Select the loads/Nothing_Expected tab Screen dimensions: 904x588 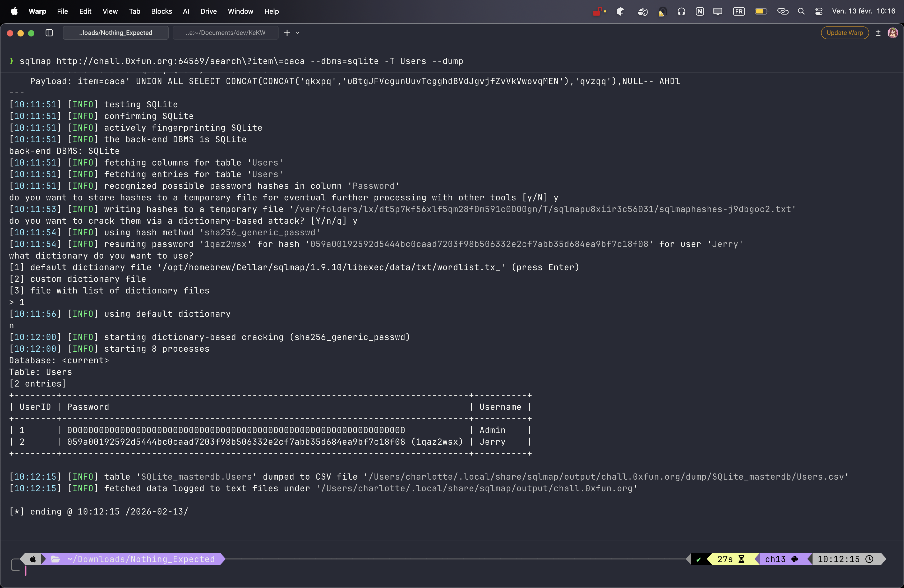[x=116, y=33]
